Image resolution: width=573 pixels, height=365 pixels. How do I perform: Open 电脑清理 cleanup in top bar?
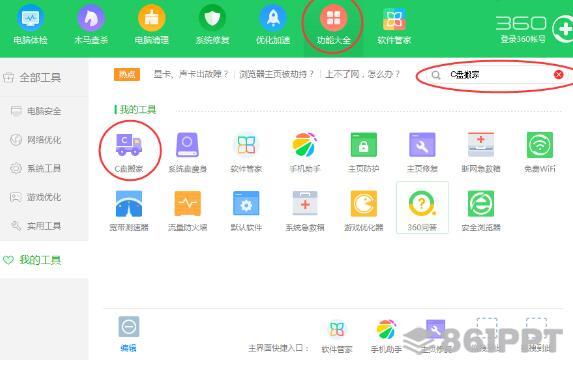[152, 26]
